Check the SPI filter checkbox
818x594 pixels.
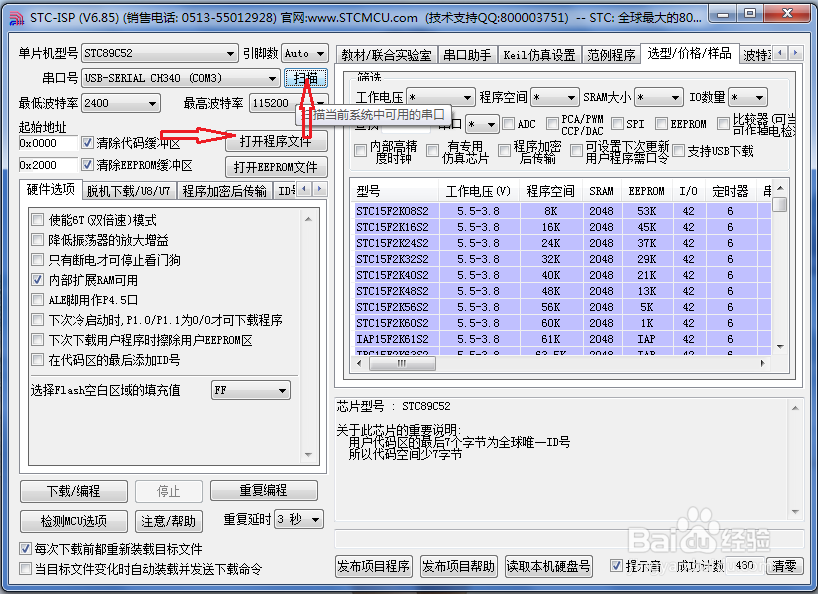(x=617, y=124)
